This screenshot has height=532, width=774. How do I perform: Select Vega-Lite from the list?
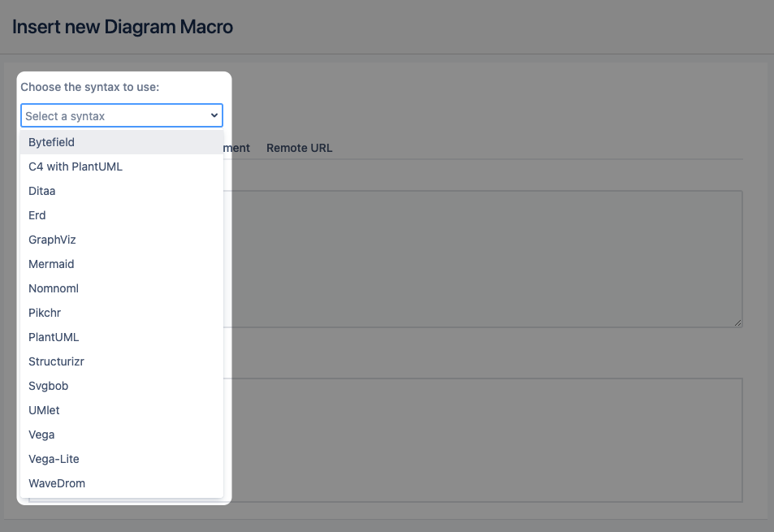tap(122, 459)
